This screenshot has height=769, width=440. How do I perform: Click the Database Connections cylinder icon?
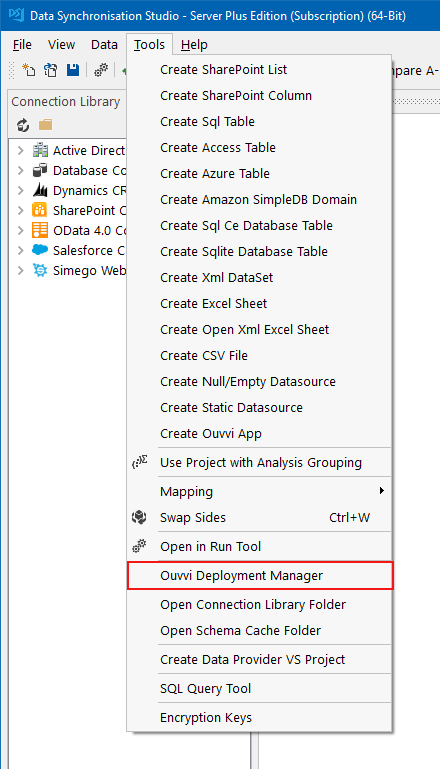point(40,170)
